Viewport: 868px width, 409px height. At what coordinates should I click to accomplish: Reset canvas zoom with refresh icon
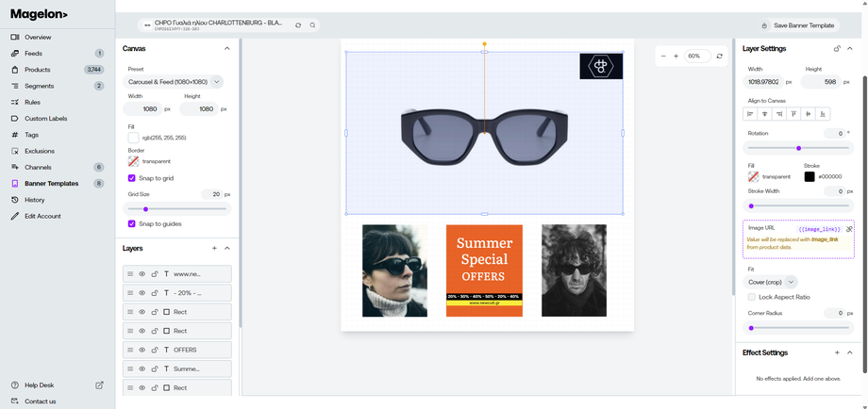point(720,56)
